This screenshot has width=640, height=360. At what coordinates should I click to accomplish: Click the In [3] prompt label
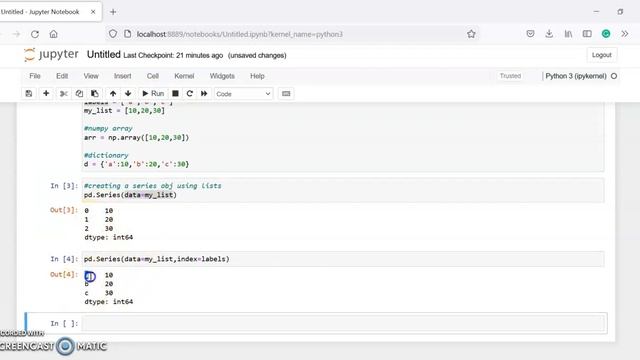[64, 186]
